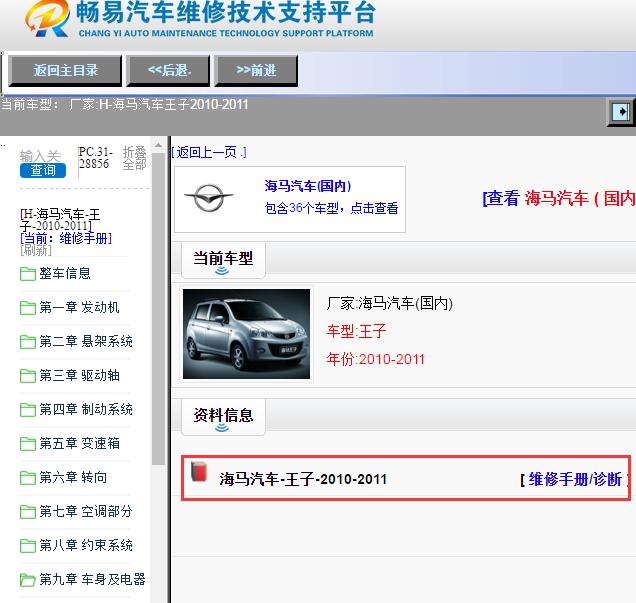Click the sidebar scrollbar up arrow

pos(158,145)
